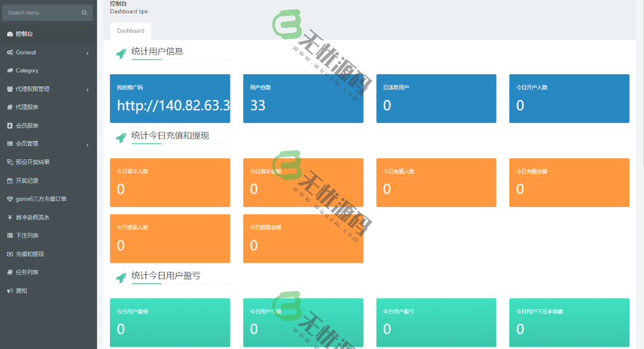The image size is (644, 349).
Task: Open 充值和提现 in the sidebar menu
Action: pos(29,254)
